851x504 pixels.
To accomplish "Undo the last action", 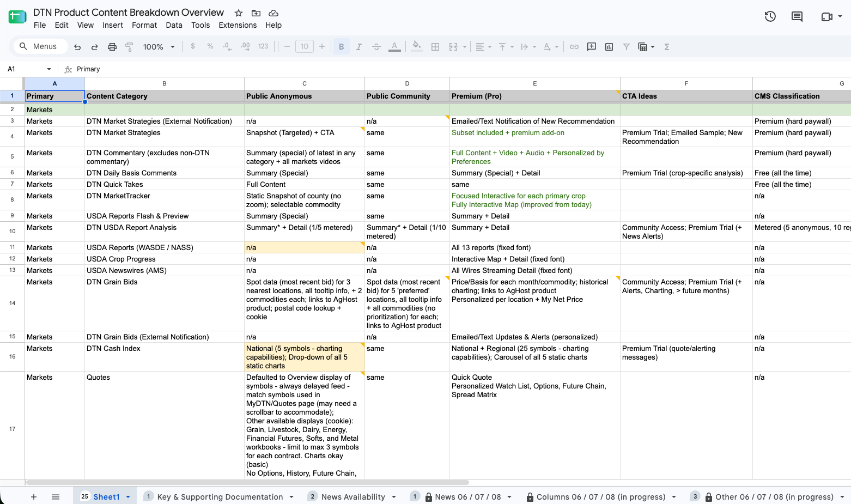I will pos(77,47).
